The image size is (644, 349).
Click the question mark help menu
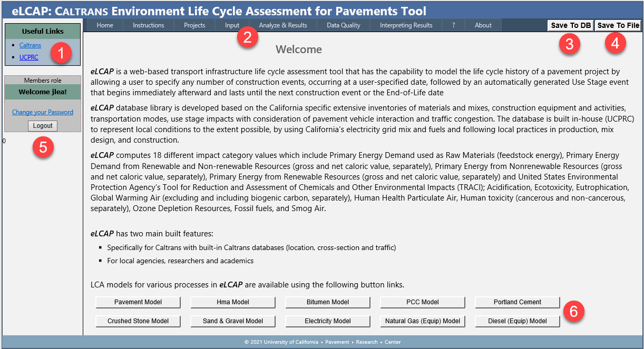[454, 25]
